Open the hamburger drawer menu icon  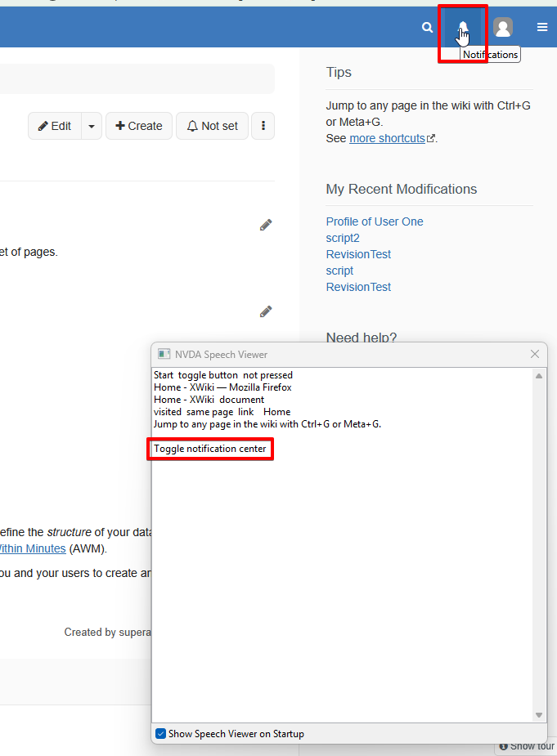pos(542,28)
